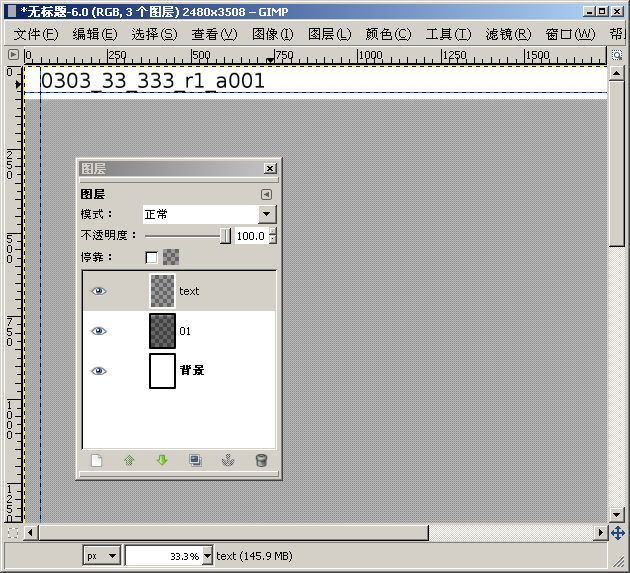
Task: Hide the text layer via eye icon
Action: [x=98, y=291]
